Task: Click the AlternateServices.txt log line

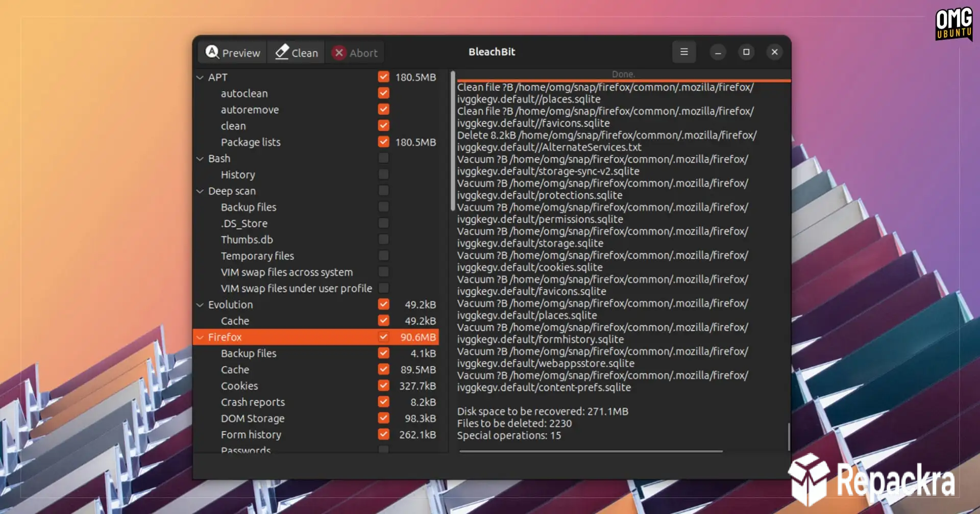Action: 607,141
